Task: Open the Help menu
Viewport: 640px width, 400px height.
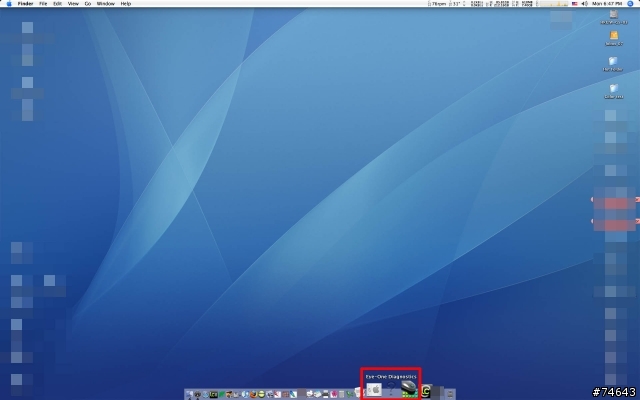Action: pyautogui.click(x=126, y=3)
